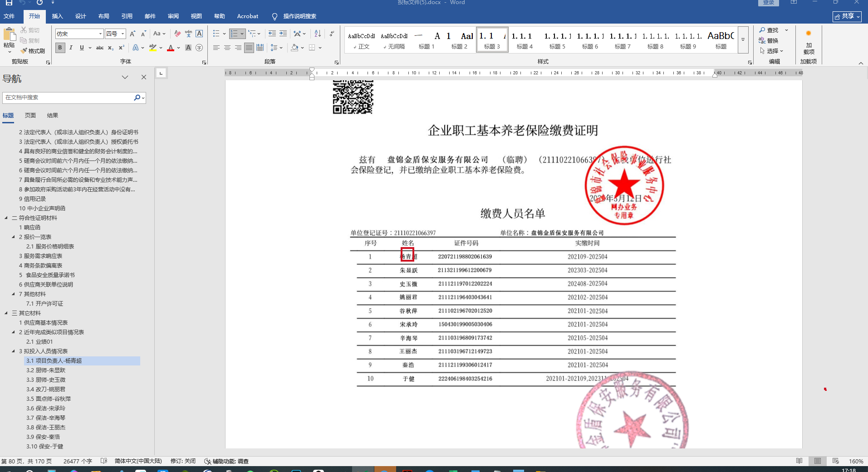Switch to Print Layout view in status bar
The width and height of the screenshot is (868, 472).
pyautogui.click(x=818, y=461)
